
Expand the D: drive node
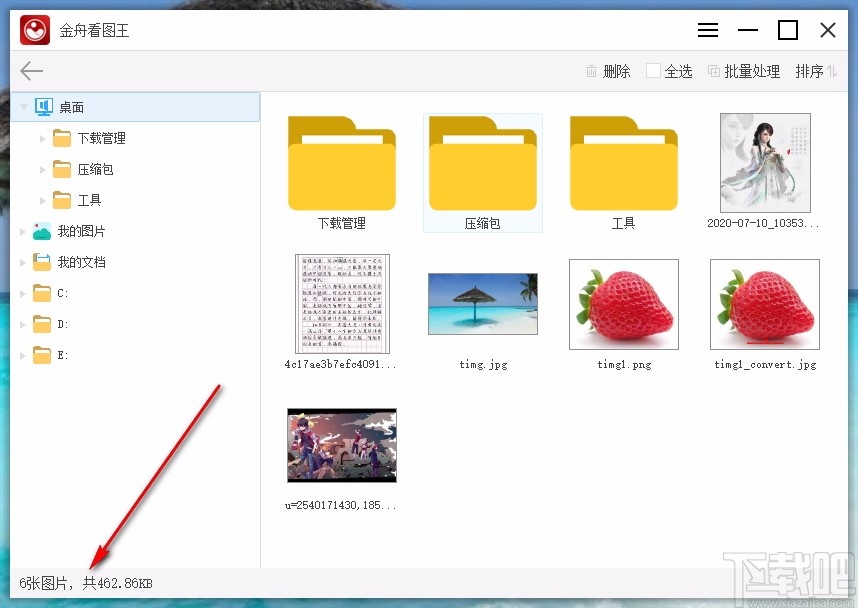click(x=22, y=324)
